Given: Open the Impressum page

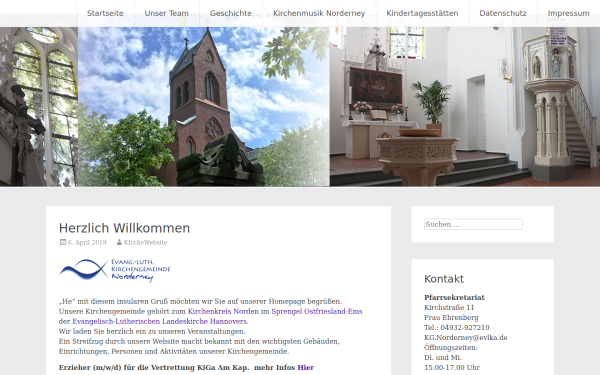Looking at the screenshot, I should [x=568, y=13].
